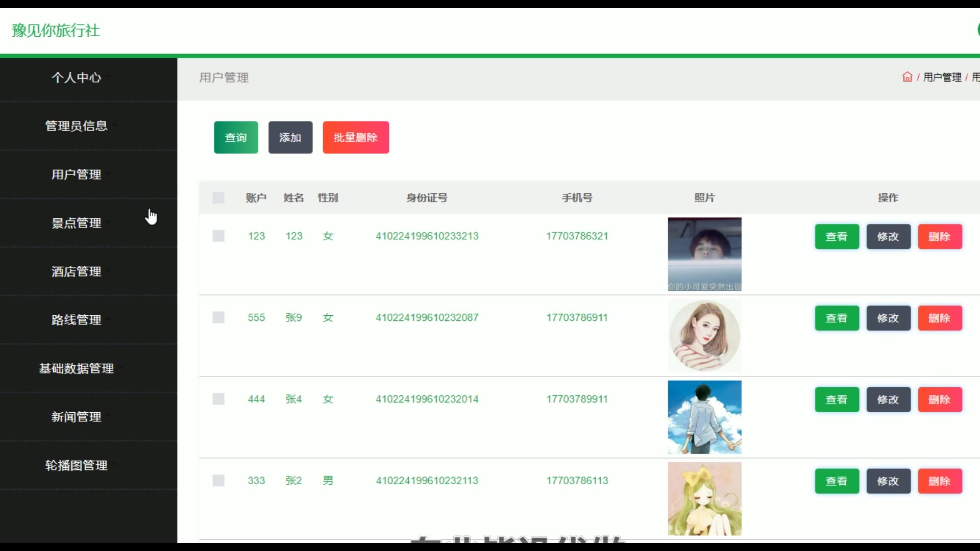The width and height of the screenshot is (980, 551).
Task: Click the 添加 button
Action: (x=290, y=137)
